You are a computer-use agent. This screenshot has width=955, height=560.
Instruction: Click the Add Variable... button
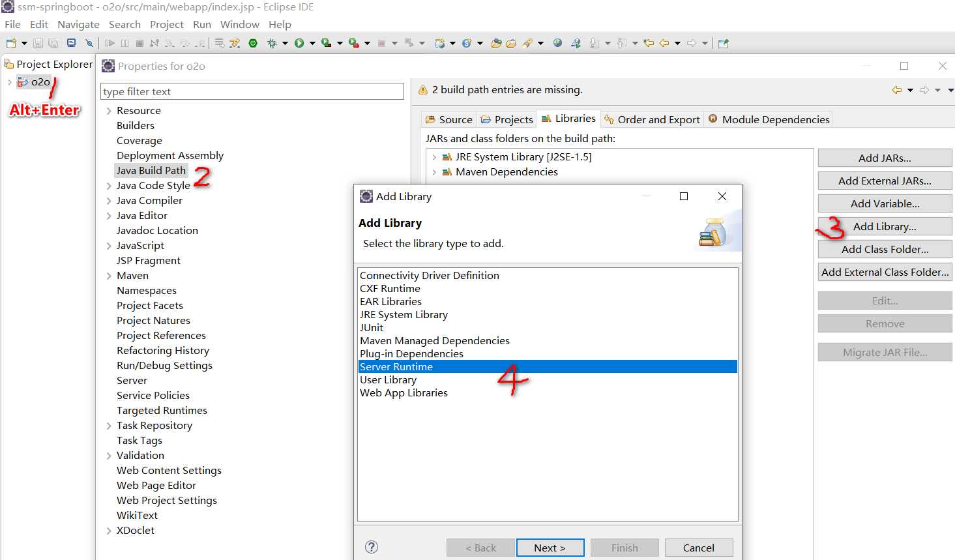[x=885, y=203]
